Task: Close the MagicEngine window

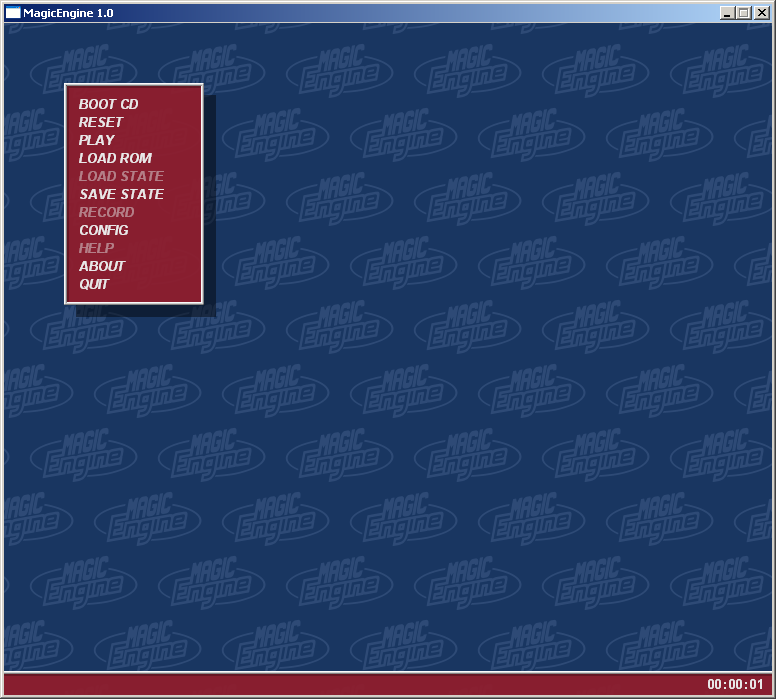Action: tap(761, 13)
